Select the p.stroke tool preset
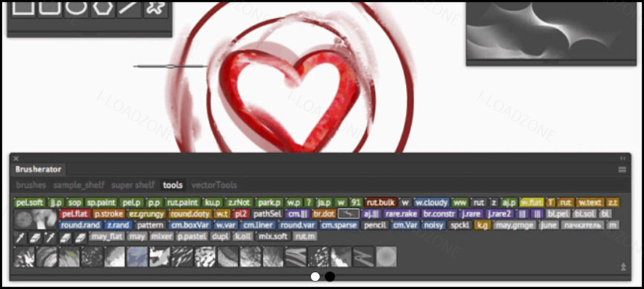 (x=109, y=213)
